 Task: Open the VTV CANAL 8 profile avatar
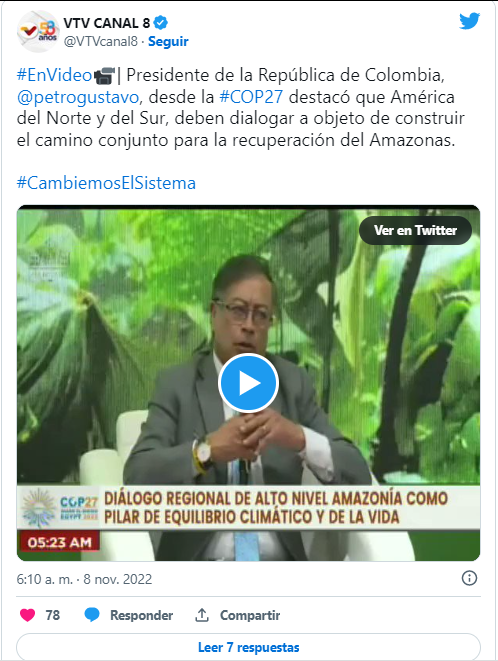[38, 32]
